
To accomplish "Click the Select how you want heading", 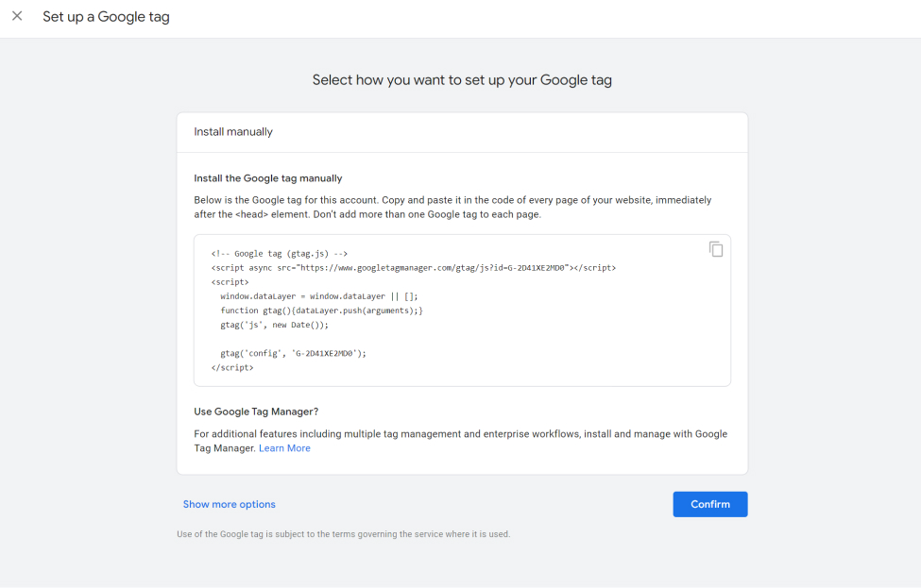I will pos(462,80).
